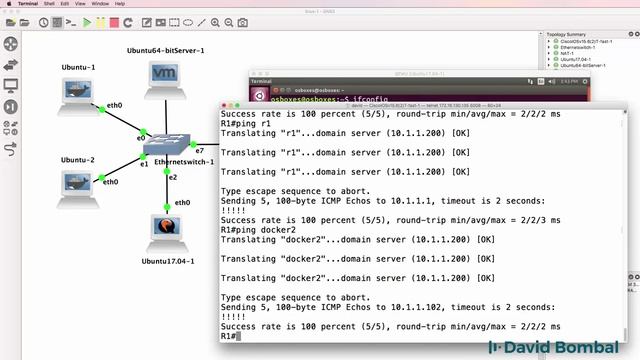Open the snapshot manager clock icon
Image resolution: width=640 pixels, height=360 pixels.
click(x=43, y=23)
